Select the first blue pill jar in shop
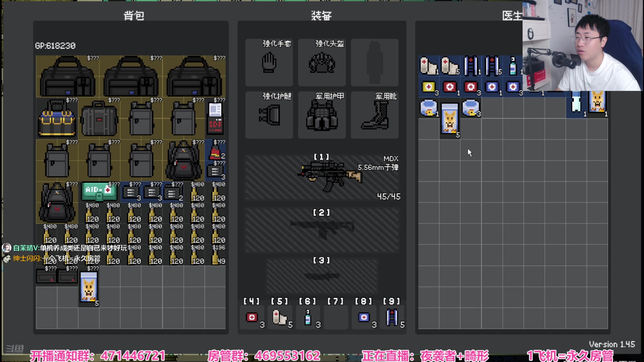The image size is (644, 362). point(429,108)
